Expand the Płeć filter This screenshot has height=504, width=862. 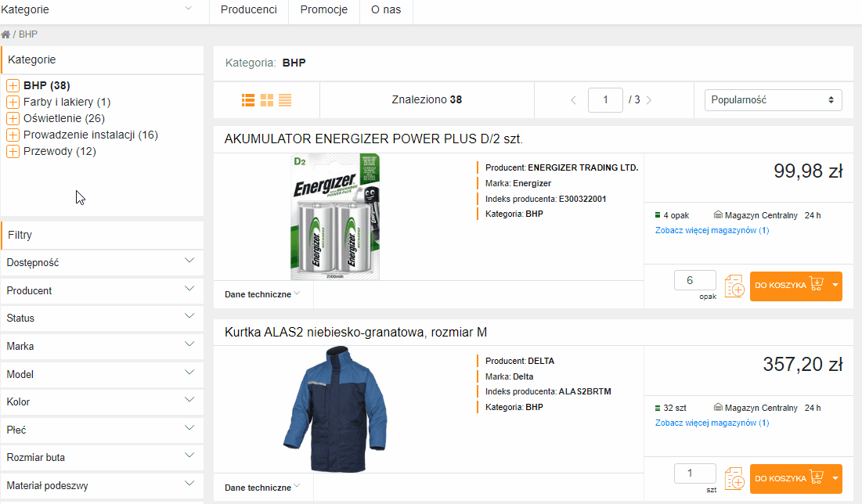[103, 430]
